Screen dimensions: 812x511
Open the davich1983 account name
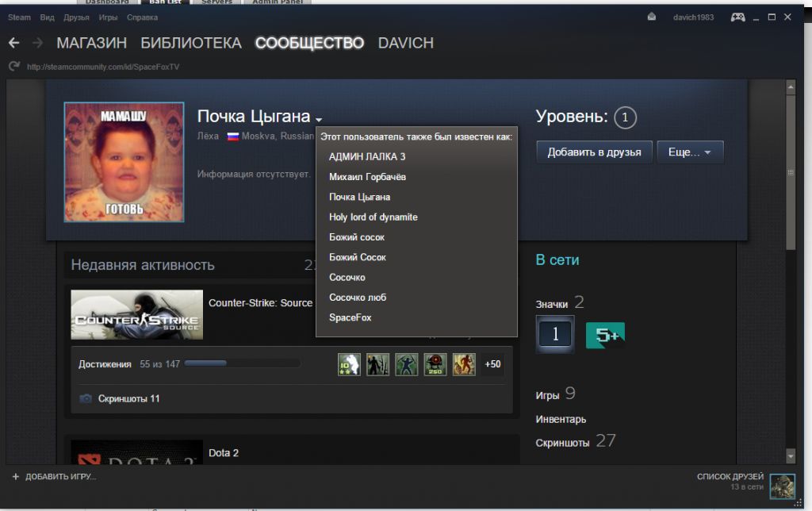[x=693, y=17]
